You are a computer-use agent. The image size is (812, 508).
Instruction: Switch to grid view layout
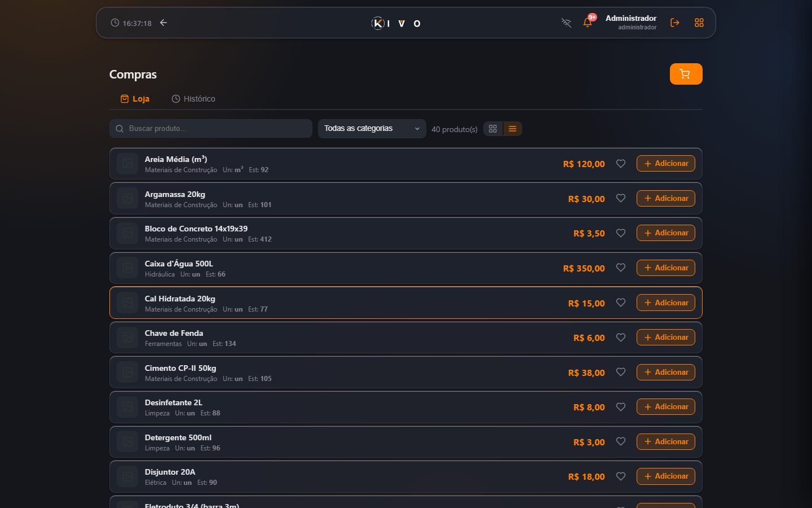coord(493,129)
